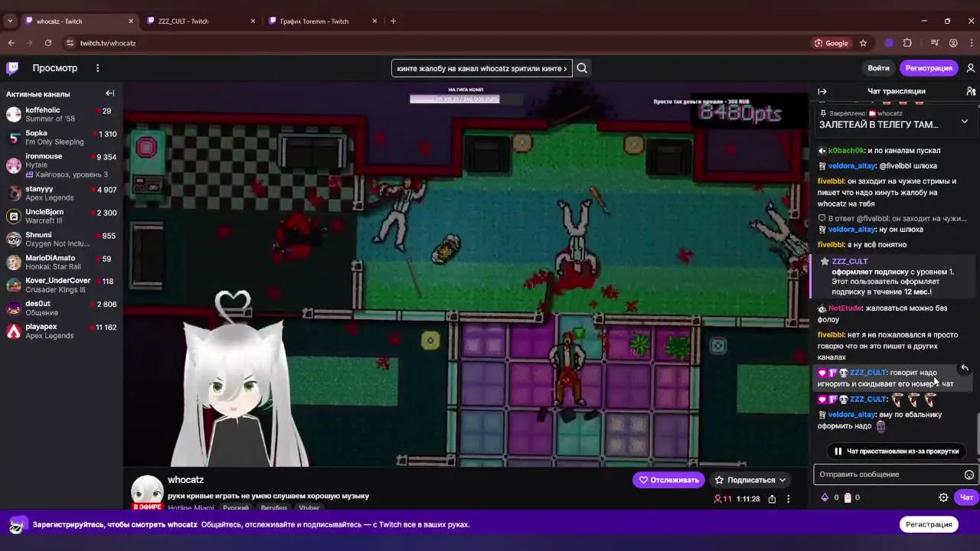
Task: Go back using the browser back arrow
Action: pyautogui.click(x=11, y=43)
